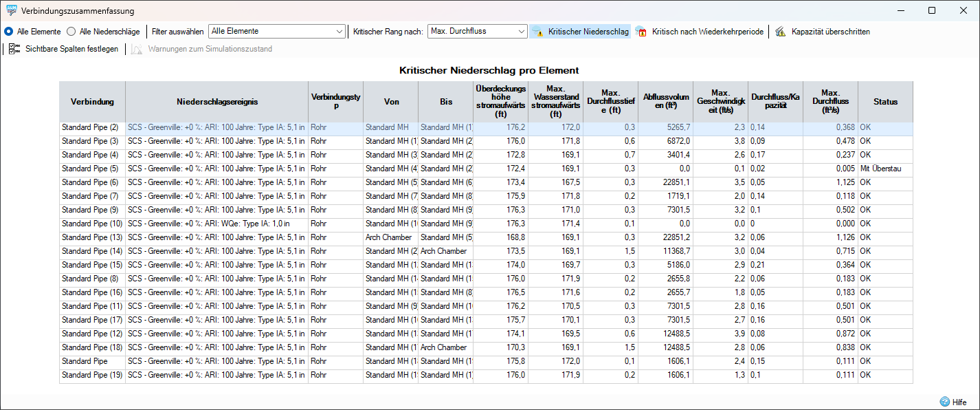Screen dimensions: 980x410
Task: Select the Standard Pipe (15) row
Action: coord(487,265)
